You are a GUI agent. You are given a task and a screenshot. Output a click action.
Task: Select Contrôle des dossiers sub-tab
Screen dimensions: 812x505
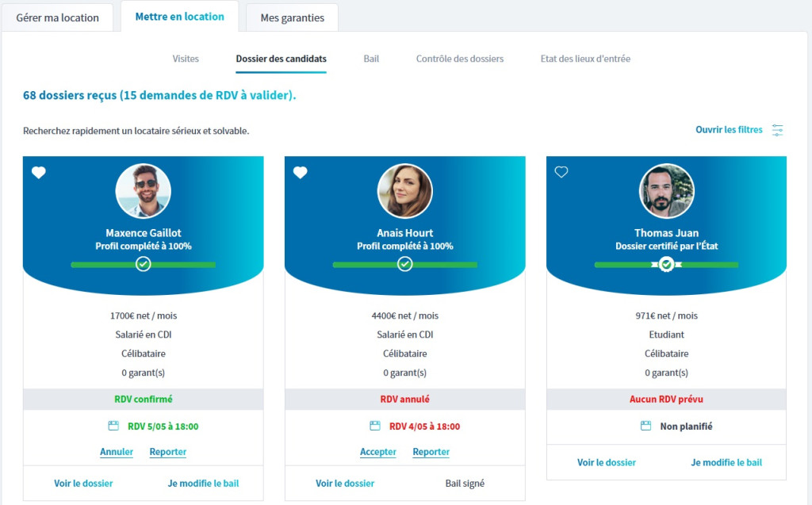pyautogui.click(x=460, y=59)
